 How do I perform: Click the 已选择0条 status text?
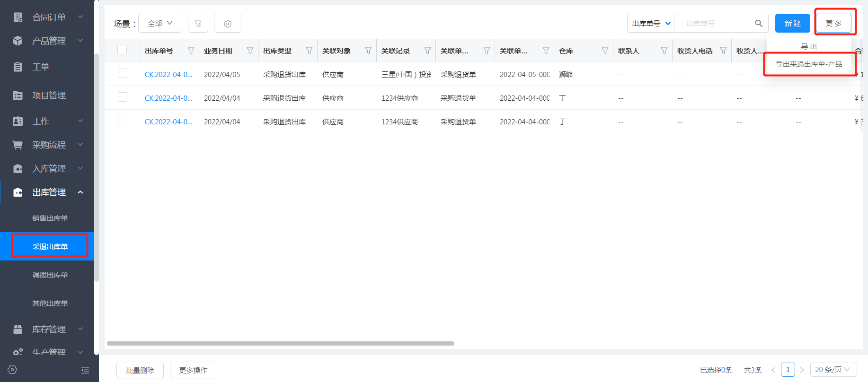coord(716,370)
